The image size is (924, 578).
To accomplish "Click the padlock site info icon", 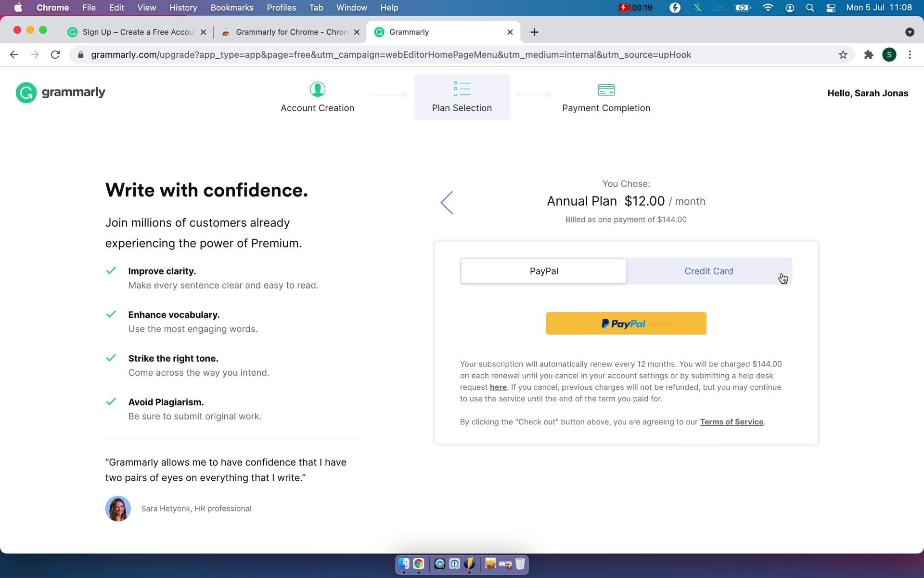I will click(81, 55).
